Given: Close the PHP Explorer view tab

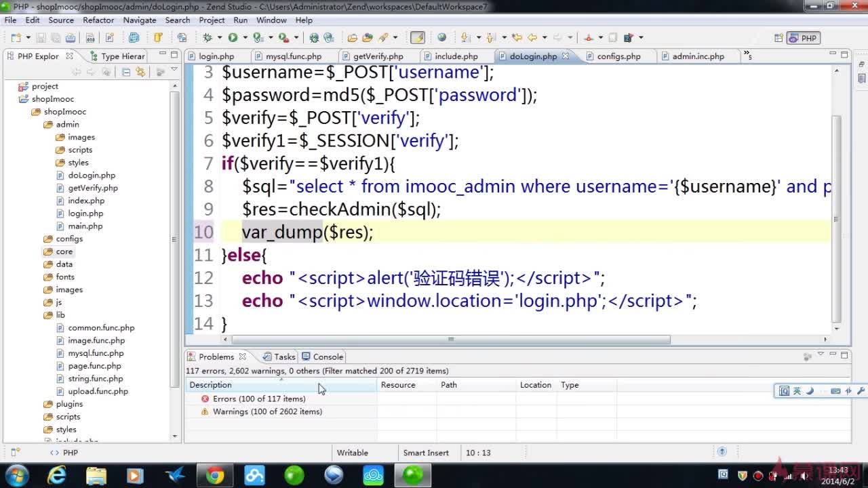Looking at the screenshot, I should point(69,56).
